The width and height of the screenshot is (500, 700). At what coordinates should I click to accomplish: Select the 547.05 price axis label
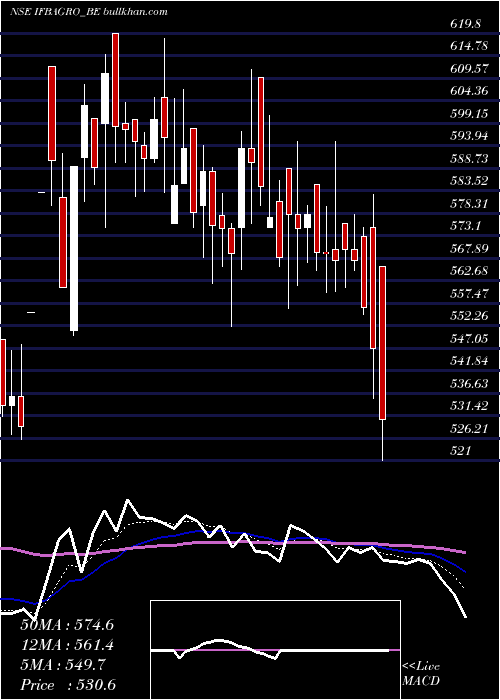(x=469, y=338)
